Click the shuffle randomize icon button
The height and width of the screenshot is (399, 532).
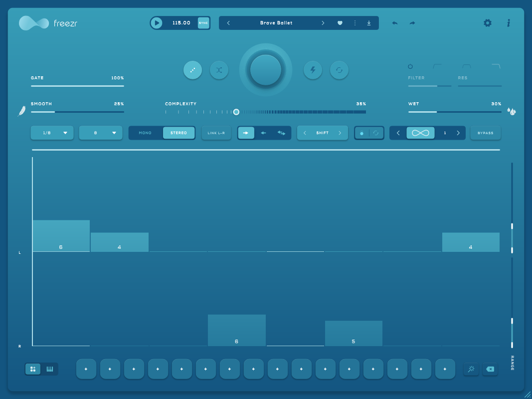pyautogui.click(x=219, y=70)
